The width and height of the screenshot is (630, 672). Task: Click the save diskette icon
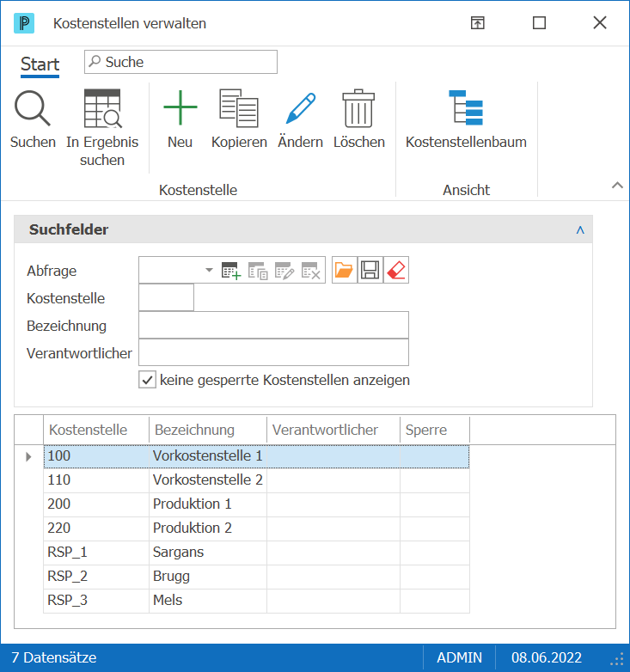click(370, 270)
